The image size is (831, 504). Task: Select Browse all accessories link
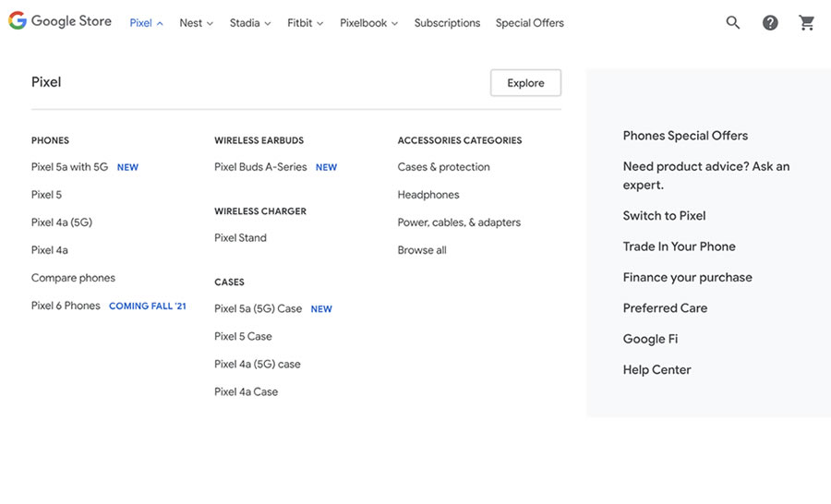[x=422, y=250]
